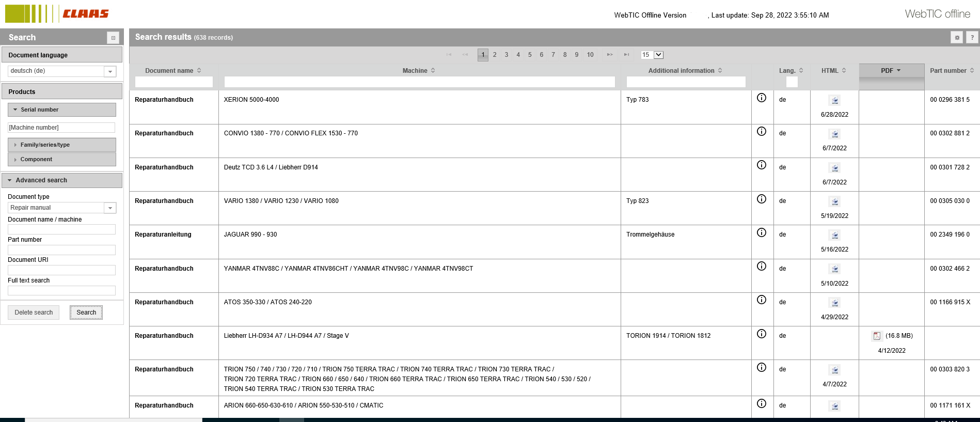Click the Products panel header
980x422 pixels.
pyautogui.click(x=62, y=91)
